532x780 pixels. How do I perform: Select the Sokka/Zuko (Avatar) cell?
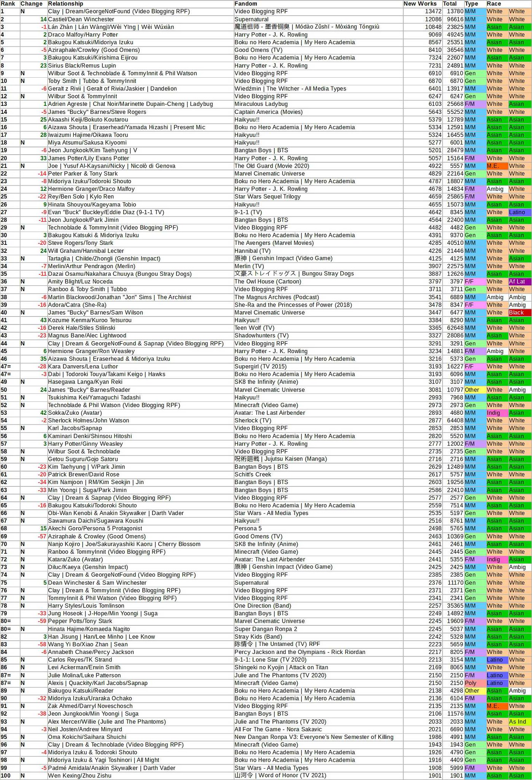click(x=140, y=413)
